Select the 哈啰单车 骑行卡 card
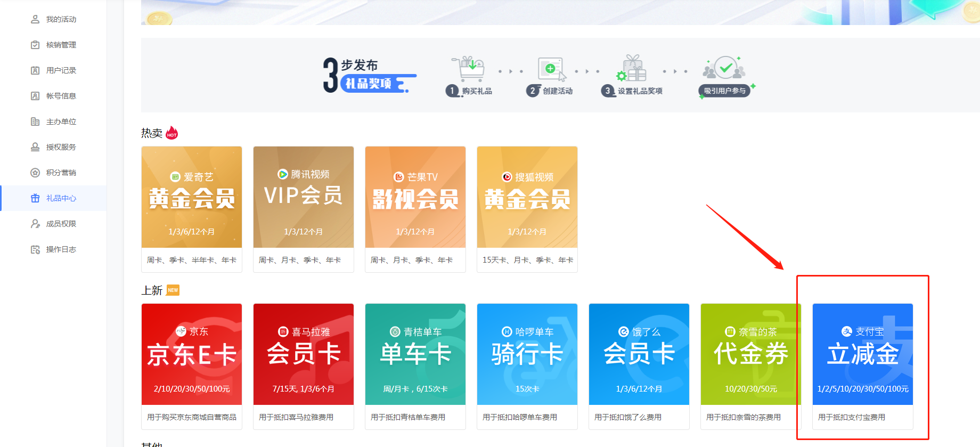980x447 pixels. click(x=527, y=367)
